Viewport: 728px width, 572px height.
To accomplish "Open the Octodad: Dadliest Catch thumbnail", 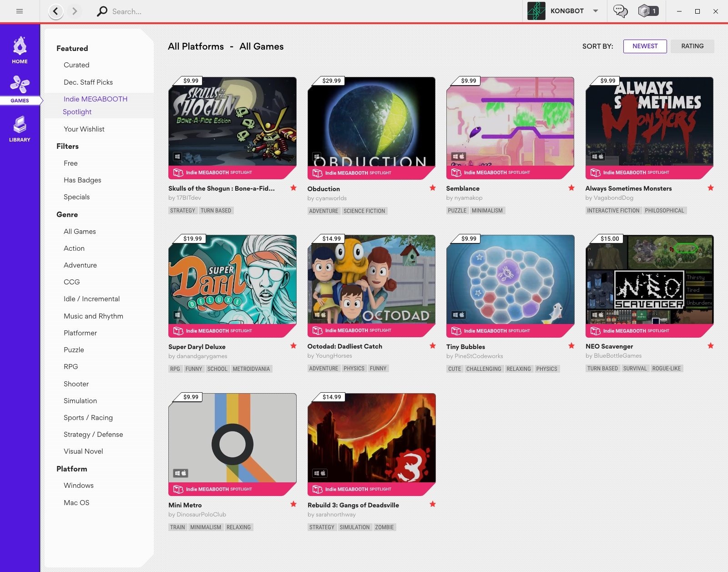I will (x=371, y=279).
